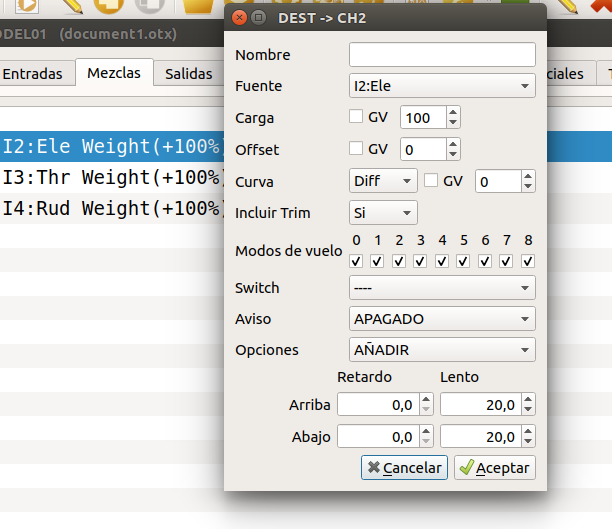This screenshot has width=612, height=529.
Task: Decrease the Curva value with the down arrow
Action: pyautogui.click(x=528, y=187)
